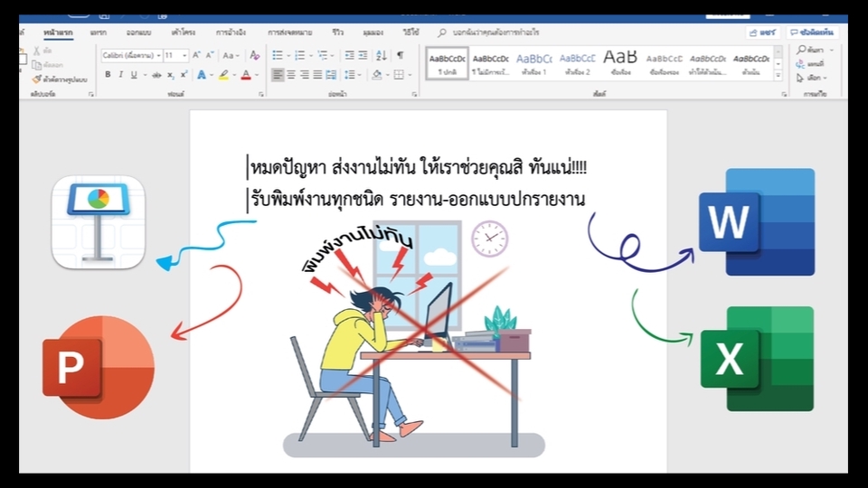Open the Change Case Aa dropdown

[x=231, y=55]
